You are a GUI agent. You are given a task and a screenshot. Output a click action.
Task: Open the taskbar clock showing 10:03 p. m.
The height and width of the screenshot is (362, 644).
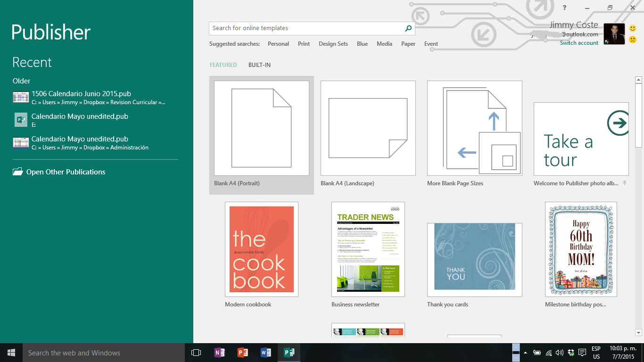point(622,353)
